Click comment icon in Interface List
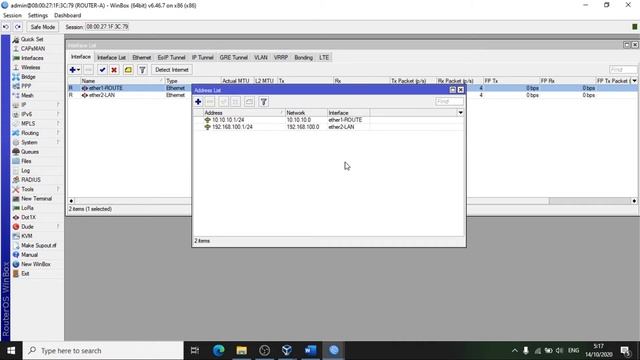Image resolution: width=640 pixels, height=360 pixels. coord(128,70)
